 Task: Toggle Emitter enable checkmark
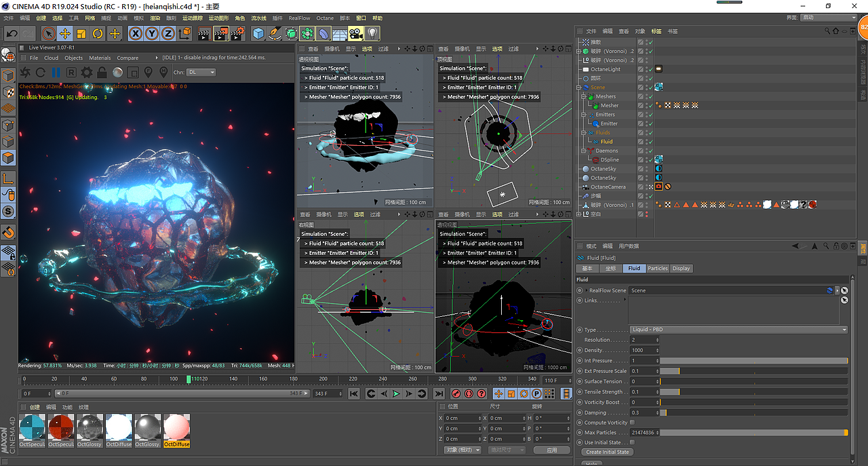pos(650,123)
